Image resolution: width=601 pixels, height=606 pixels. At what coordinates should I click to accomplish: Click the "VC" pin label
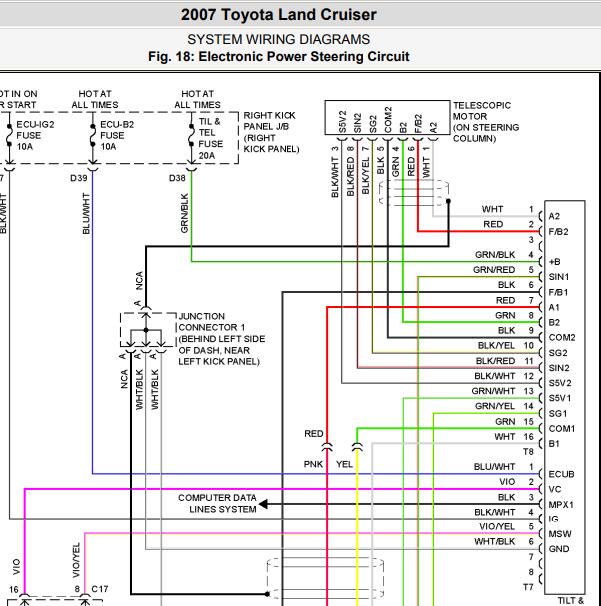[555, 490]
